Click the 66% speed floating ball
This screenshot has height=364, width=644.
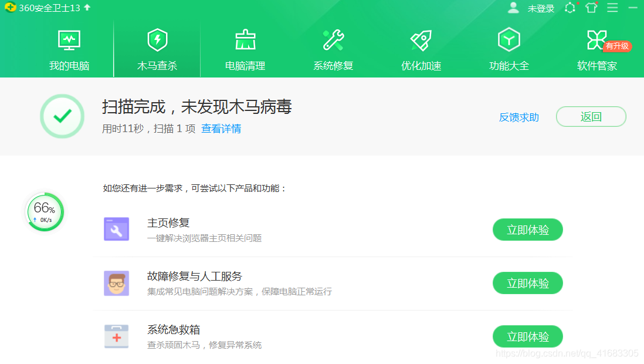45,212
